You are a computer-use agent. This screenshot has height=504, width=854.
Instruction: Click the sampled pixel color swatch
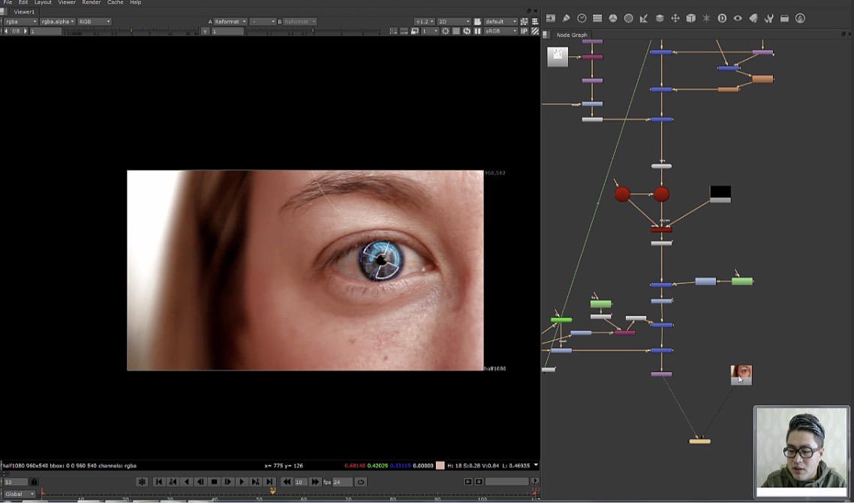pos(441,466)
